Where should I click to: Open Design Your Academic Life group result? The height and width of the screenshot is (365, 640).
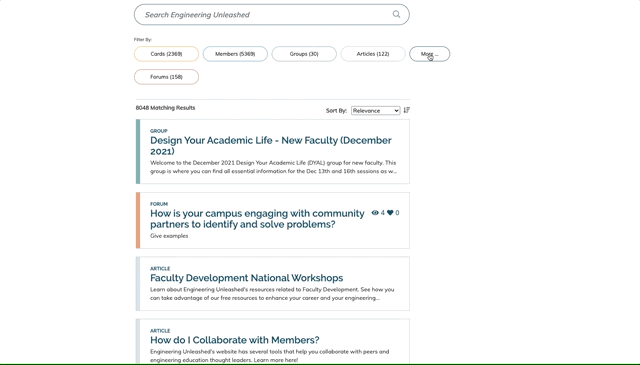click(x=271, y=146)
